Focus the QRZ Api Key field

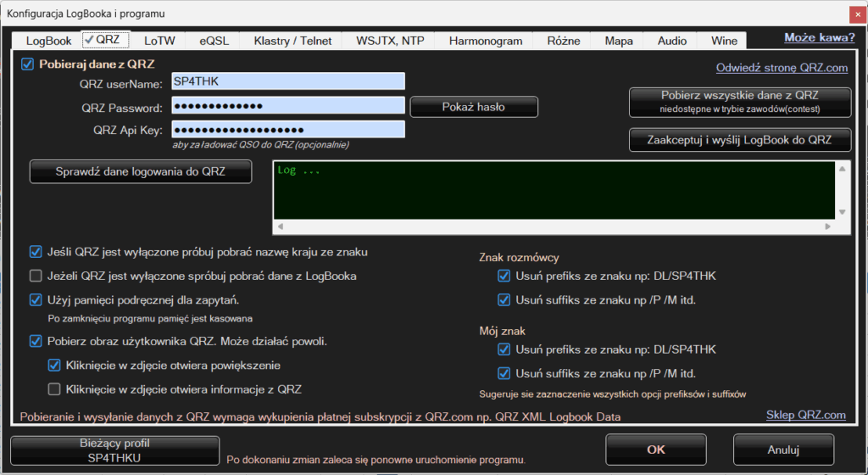click(288, 130)
